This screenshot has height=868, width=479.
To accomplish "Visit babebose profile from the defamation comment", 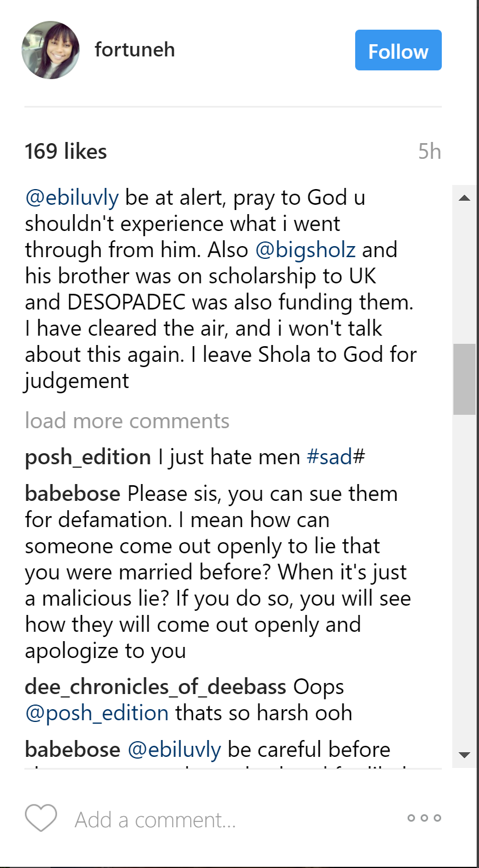I will [73, 494].
